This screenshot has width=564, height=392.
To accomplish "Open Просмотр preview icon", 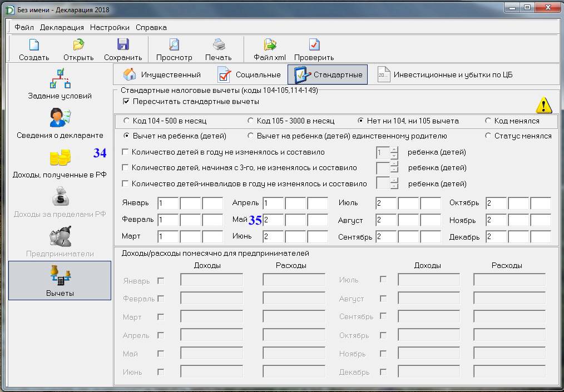I will point(174,46).
